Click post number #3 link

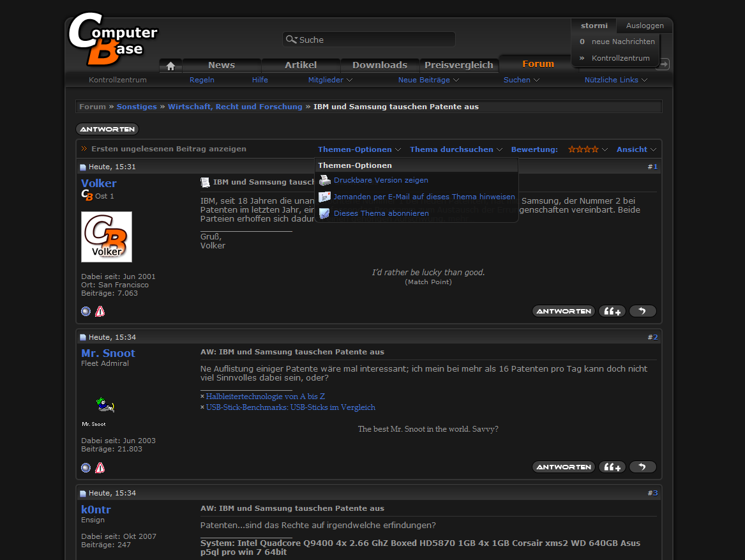[655, 493]
